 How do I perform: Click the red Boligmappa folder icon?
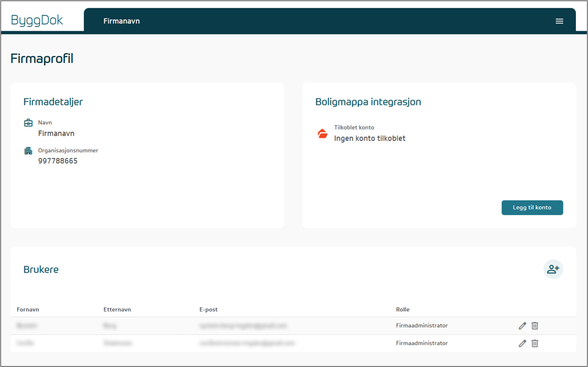(x=322, y=134)
